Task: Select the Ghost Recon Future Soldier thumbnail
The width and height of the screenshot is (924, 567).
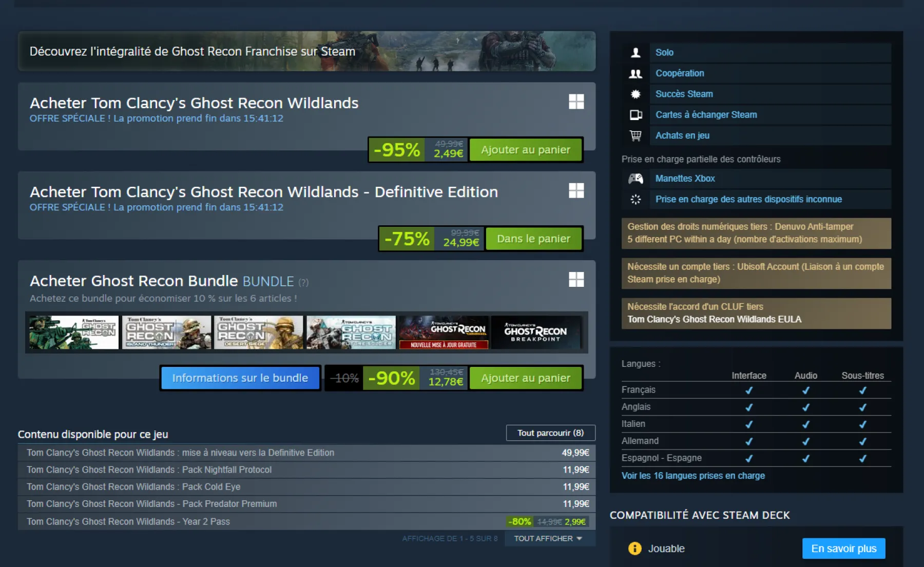Action: (x=351, y=333)
